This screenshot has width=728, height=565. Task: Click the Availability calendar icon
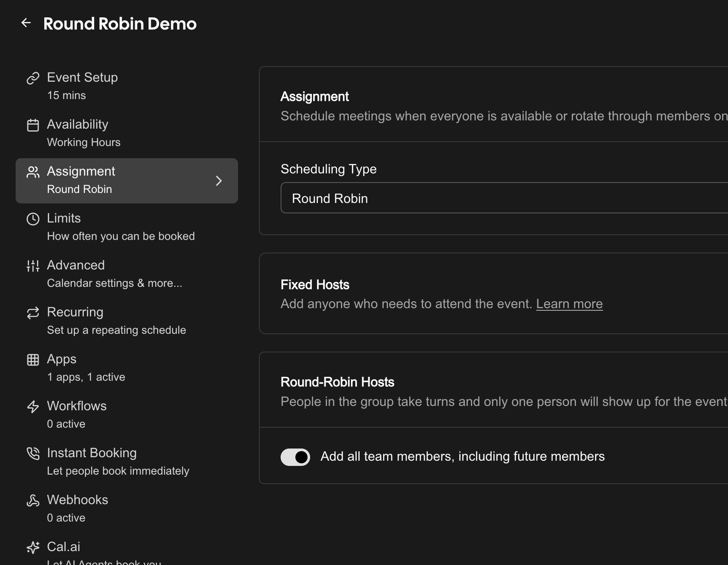click(33, 125)
